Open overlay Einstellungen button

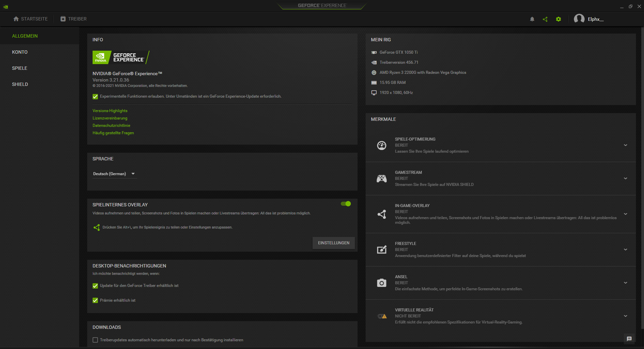(x=334, y=243)
